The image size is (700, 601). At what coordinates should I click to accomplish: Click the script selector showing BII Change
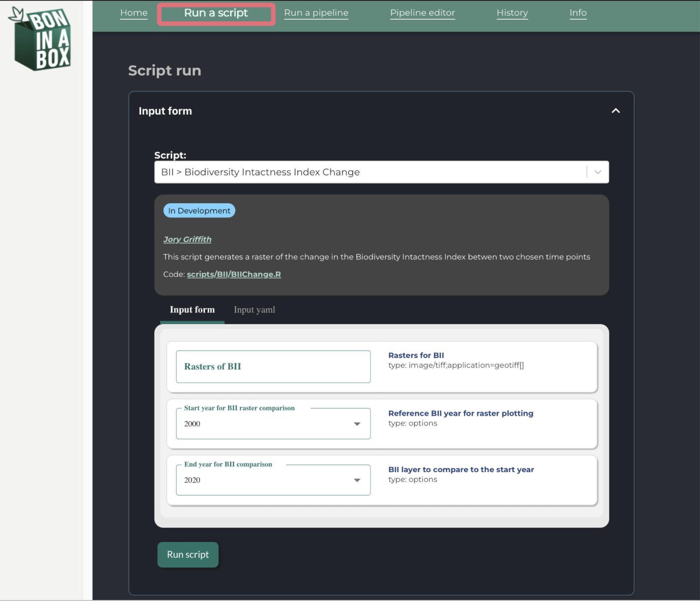click(381, 172)
